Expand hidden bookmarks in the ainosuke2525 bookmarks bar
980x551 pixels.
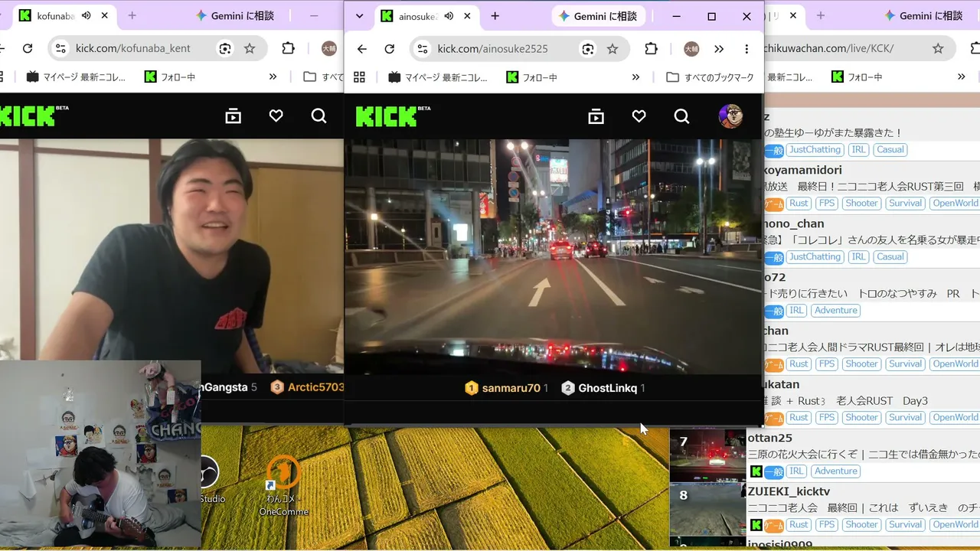(x=635, y=77)
